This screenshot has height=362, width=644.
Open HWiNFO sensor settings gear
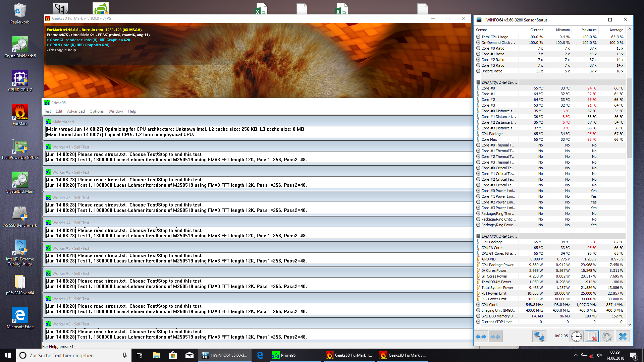coord(607,336)
